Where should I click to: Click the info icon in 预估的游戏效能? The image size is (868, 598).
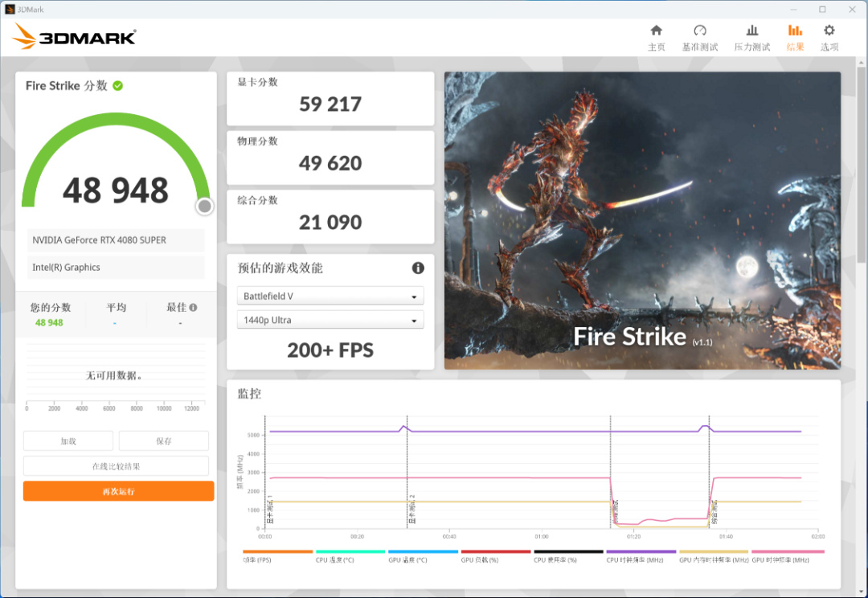[418, 268]
